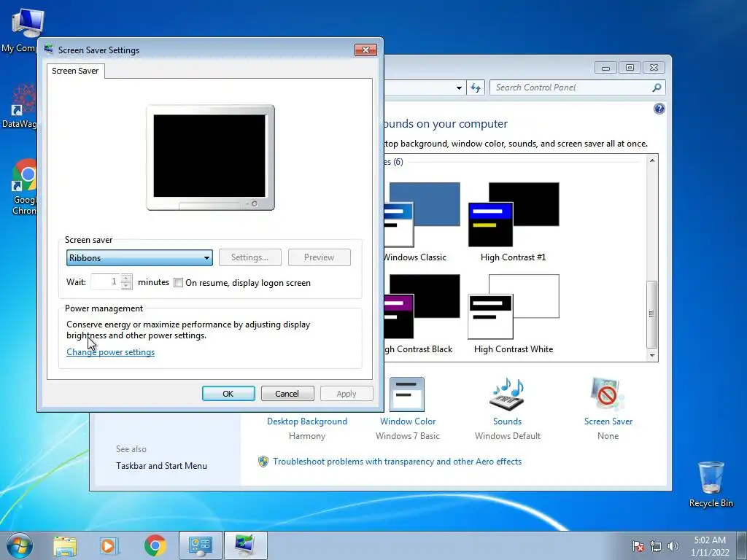Viewport: 747px width, 560px height.
Task: Close the Screen Saver Settings dialog
Action: click(365, 50)
